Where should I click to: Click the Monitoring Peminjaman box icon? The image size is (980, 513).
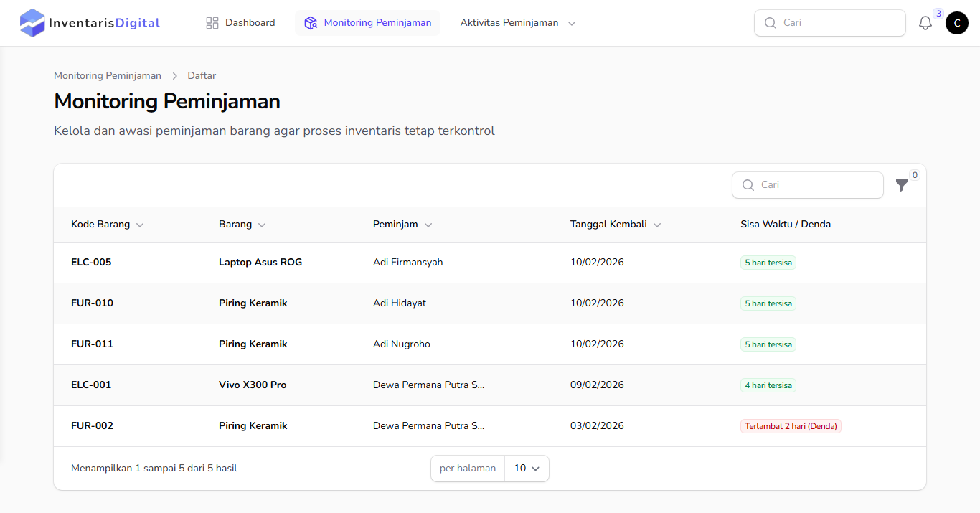click(311, 23)
